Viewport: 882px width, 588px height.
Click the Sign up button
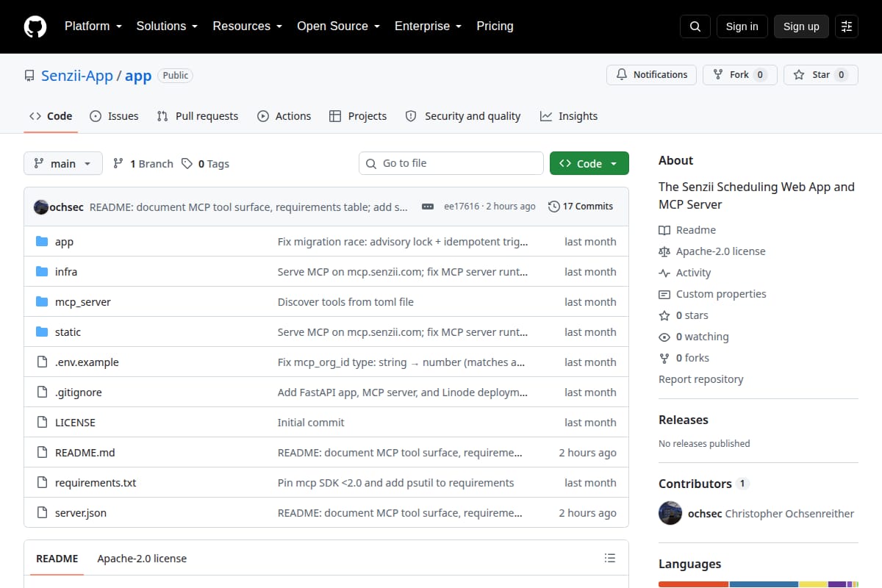tap(801, 26)
